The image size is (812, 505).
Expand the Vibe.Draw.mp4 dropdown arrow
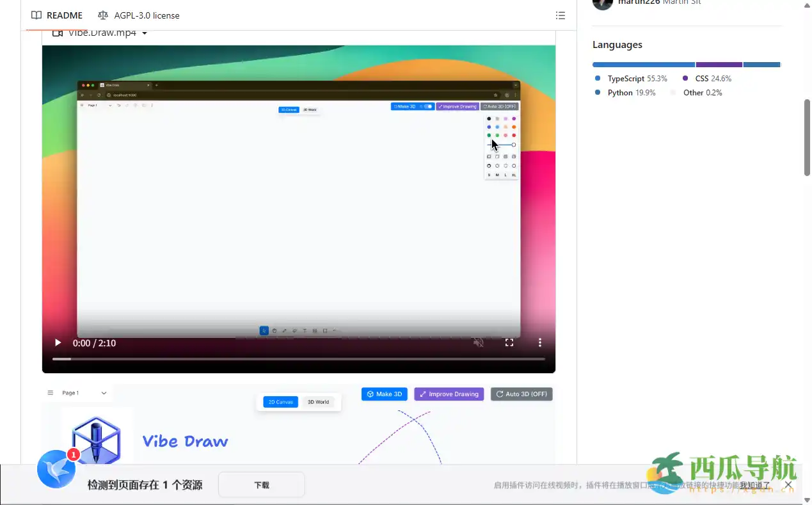(145, 33)
